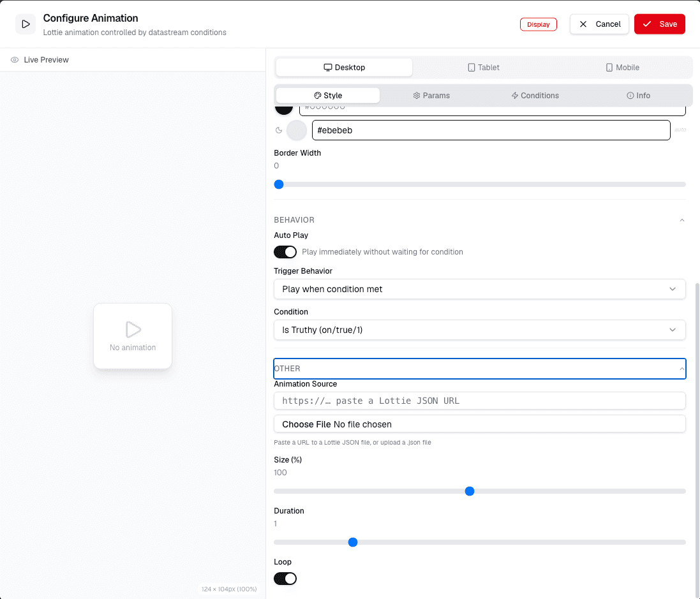Click the dark mode moon icon

pyautogui.click(x=279, y=130)
